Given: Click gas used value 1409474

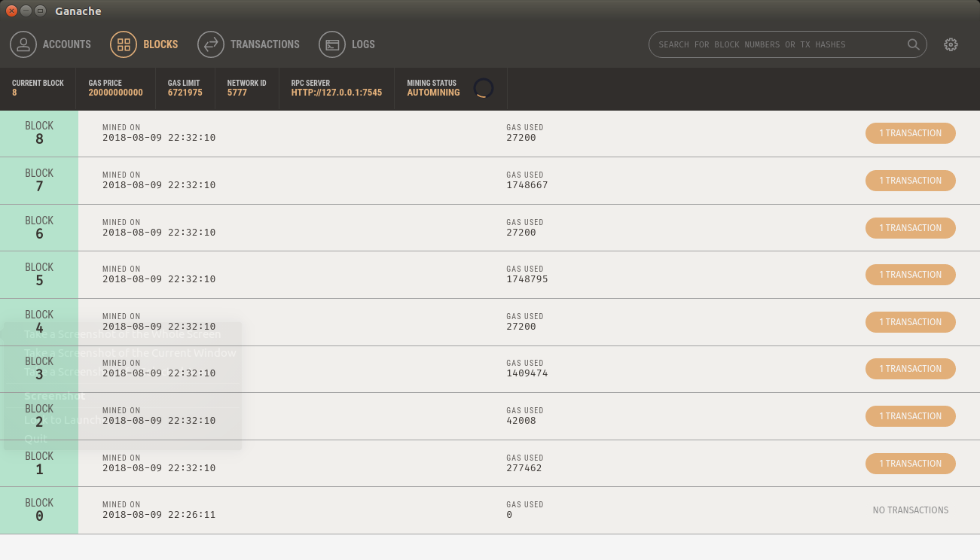Looking at the screenshot, I should (x=527, y=373).
